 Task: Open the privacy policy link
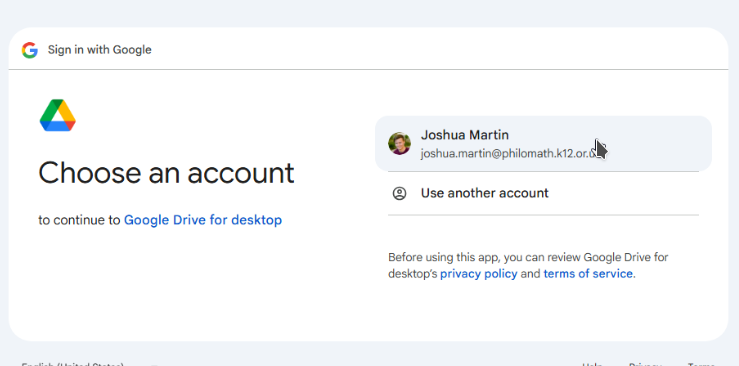click(x=478, y=274)
